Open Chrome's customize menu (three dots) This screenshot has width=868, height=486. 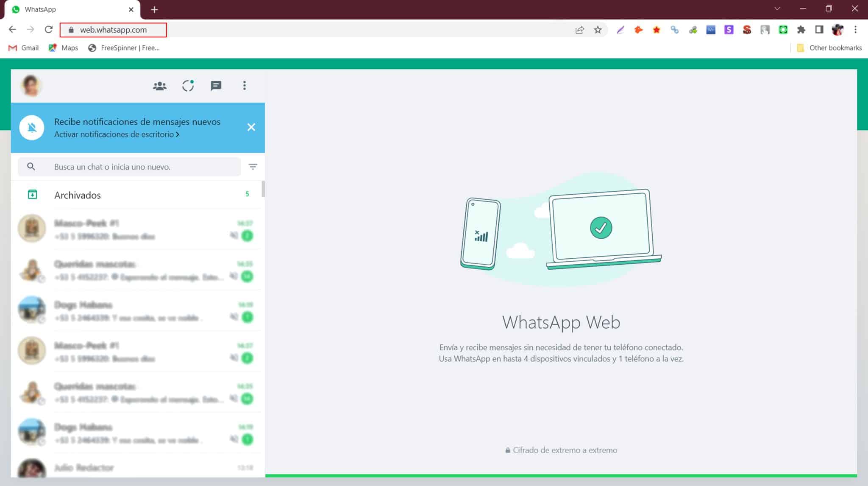point(855,30)
